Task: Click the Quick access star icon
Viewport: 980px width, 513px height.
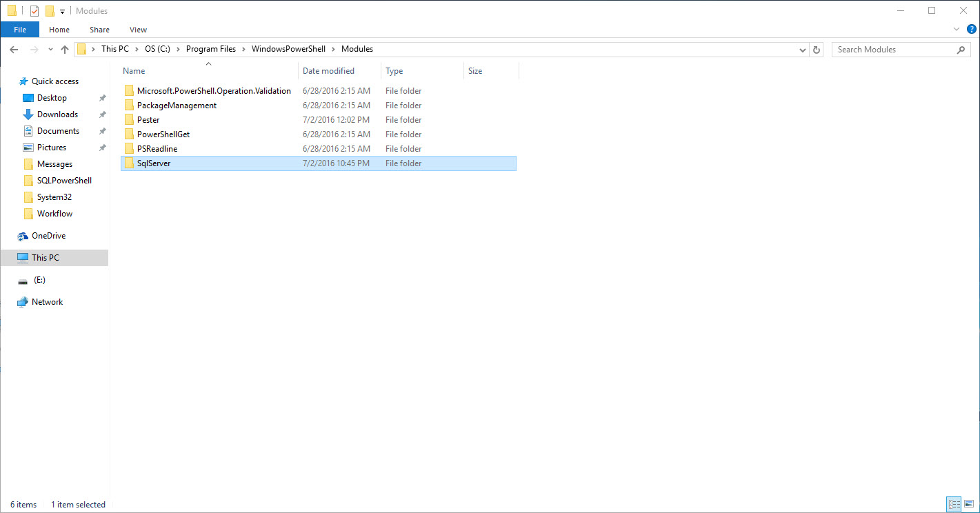Action: [x=23, y=81]
